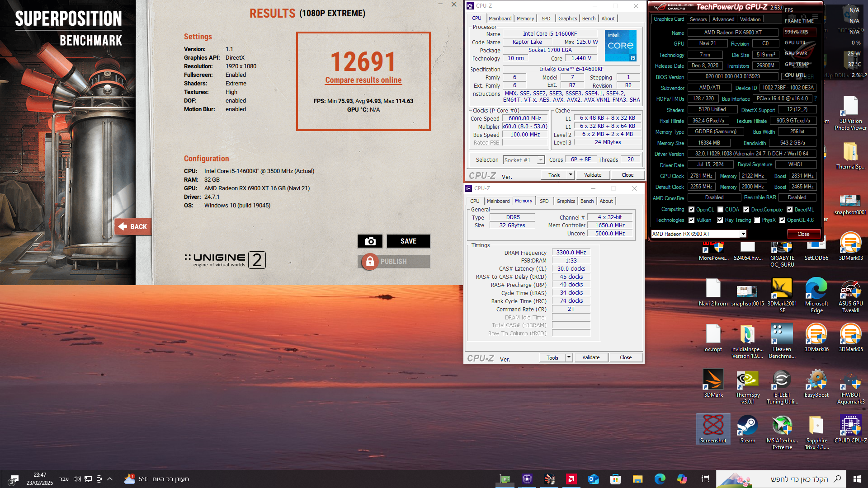The width and height of the screenshot is (868, 488).
Task: Switch to Graphics tab in lower CPU-Z Memory window
Action: (x=566, y=201)
